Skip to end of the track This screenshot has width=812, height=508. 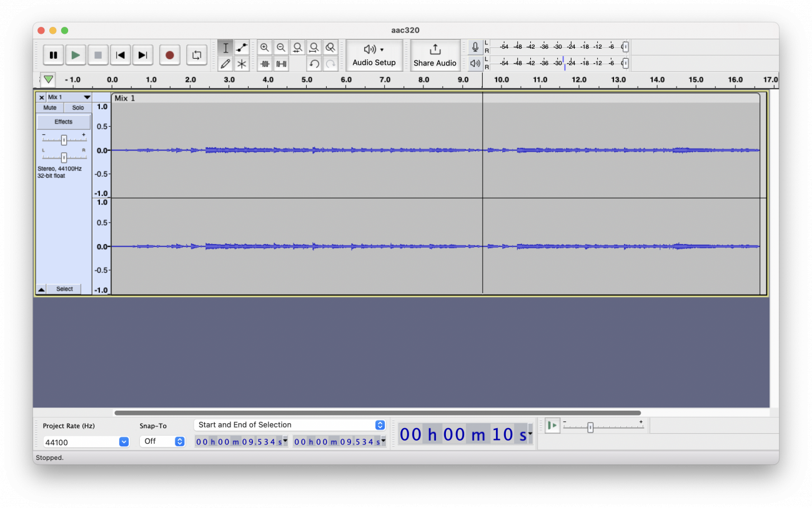pyautogui.click(x=143, y=55)
